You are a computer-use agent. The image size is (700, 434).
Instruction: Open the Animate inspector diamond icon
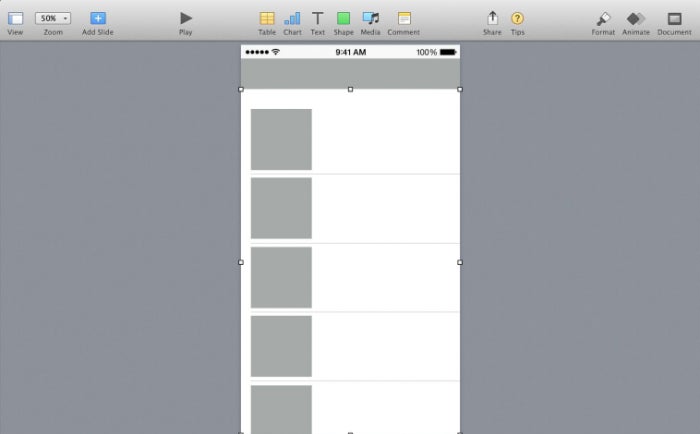point(636,19)
